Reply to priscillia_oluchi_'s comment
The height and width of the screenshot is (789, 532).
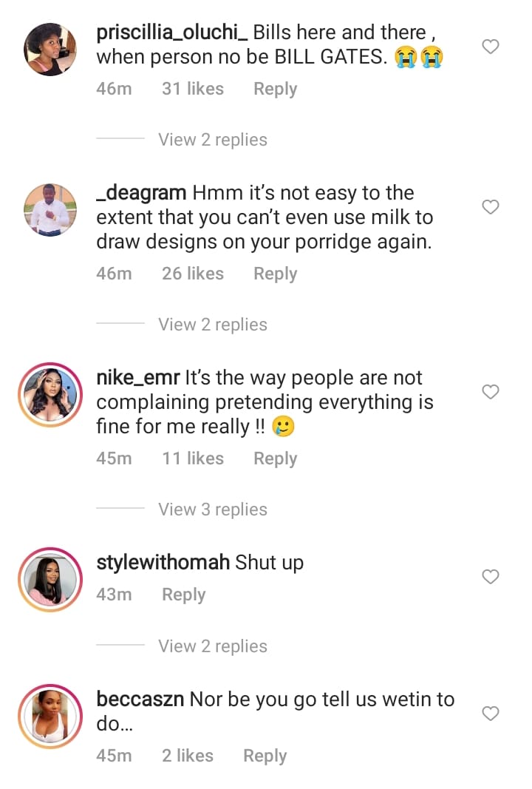coord(275,89)
